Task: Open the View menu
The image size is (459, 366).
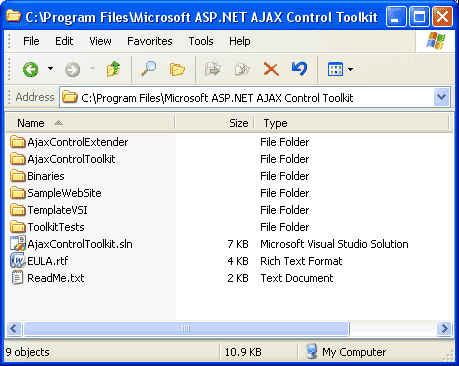Action: [100, 41]
